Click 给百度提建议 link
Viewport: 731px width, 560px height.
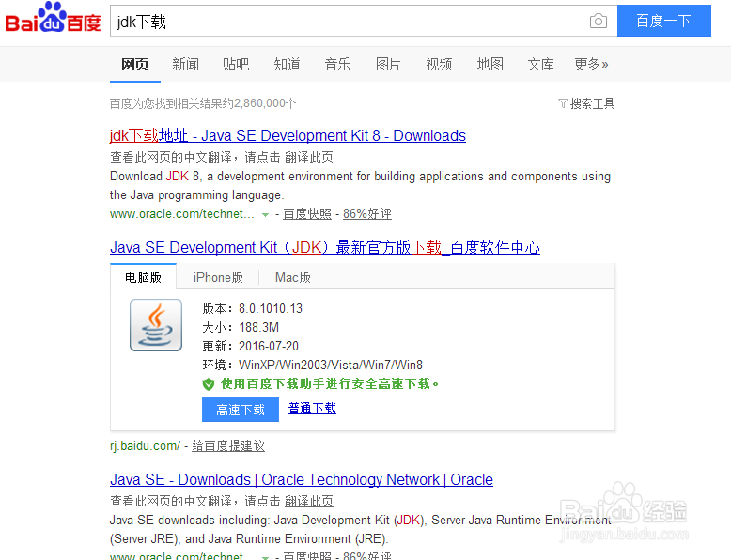(228, 446)
